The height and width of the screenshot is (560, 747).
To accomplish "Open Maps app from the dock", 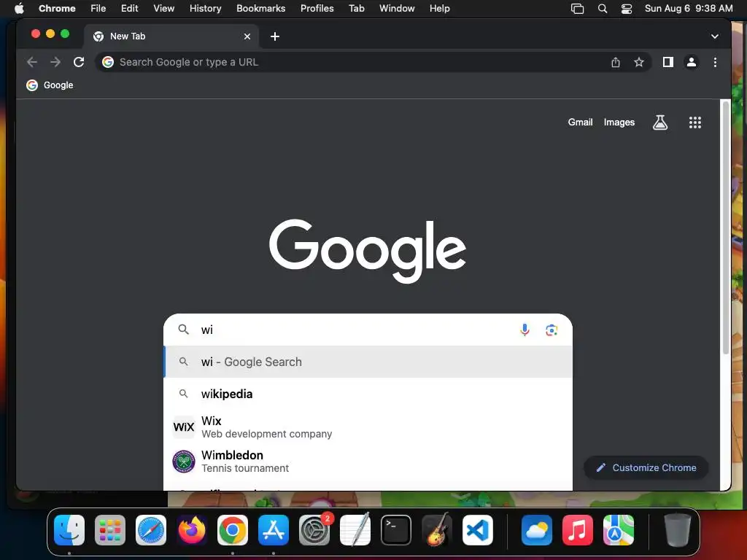I will coord(619,530).
